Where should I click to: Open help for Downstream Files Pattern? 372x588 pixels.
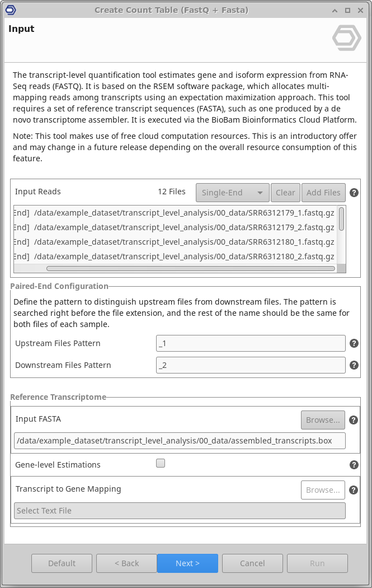tap(354, 365)
